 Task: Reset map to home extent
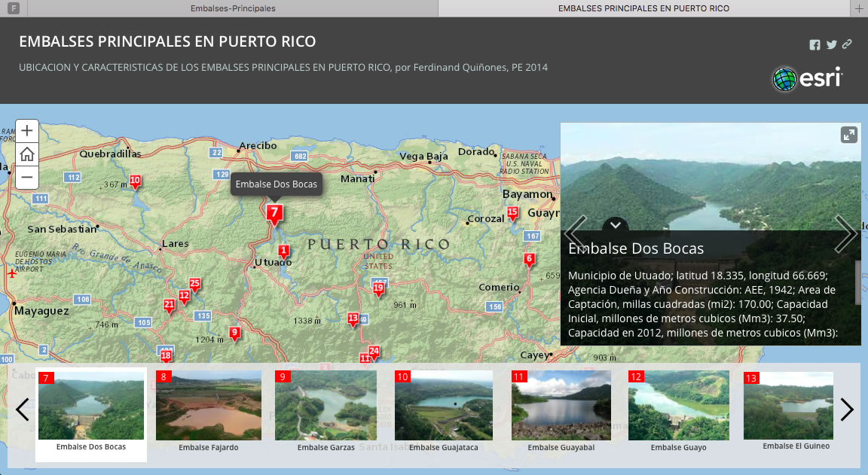(x=27, y=154)
